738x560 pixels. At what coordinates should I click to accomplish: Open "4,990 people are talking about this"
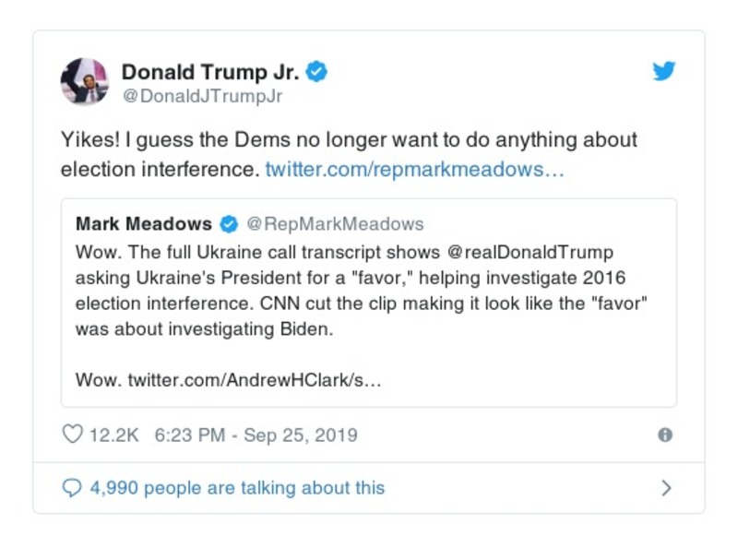pyautogui.click(x=237, y=487)
